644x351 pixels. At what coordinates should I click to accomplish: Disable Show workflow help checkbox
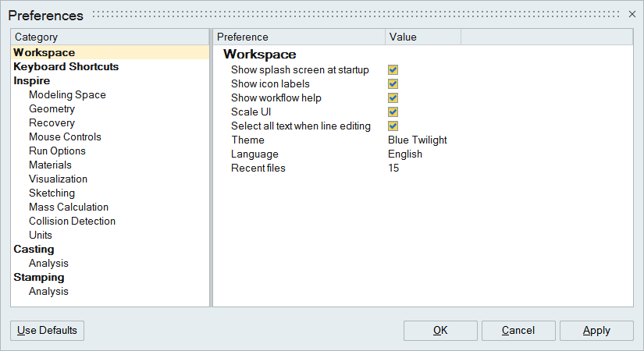click(393, 97)
